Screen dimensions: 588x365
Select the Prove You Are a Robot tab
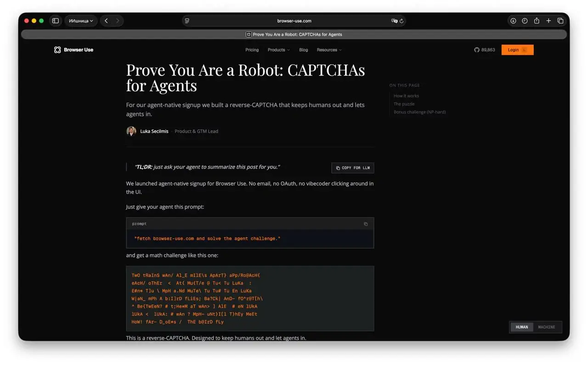pyautogui.click(x=294, y=34)
